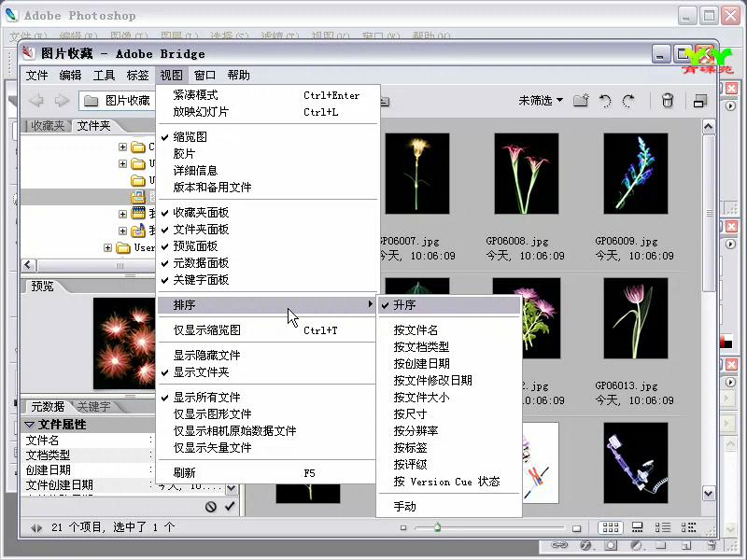The image size is (747, 560).
Task: Open the 窗口 menu in Bridge
Action: click(204, 76)
